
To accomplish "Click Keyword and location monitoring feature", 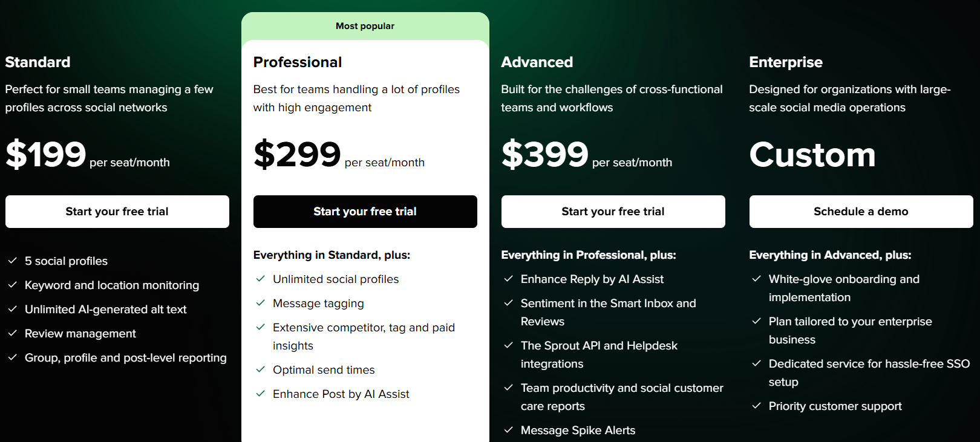I will (x=112, y=285).
